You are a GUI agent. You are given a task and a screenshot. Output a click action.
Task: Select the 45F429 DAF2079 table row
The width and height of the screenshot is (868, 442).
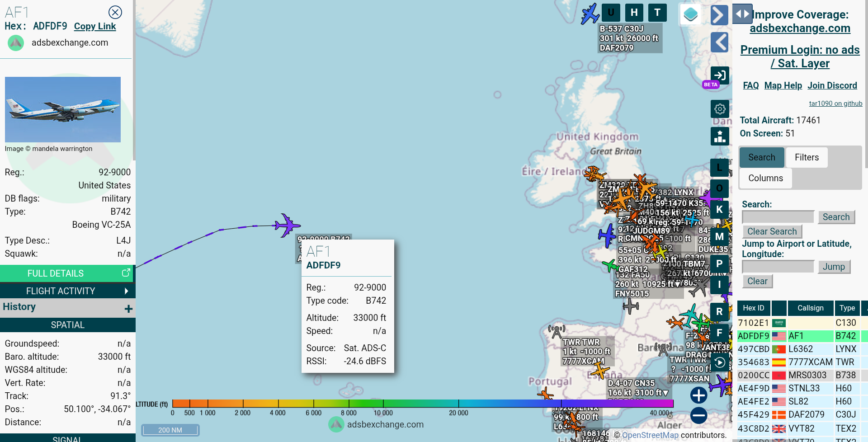802,415
